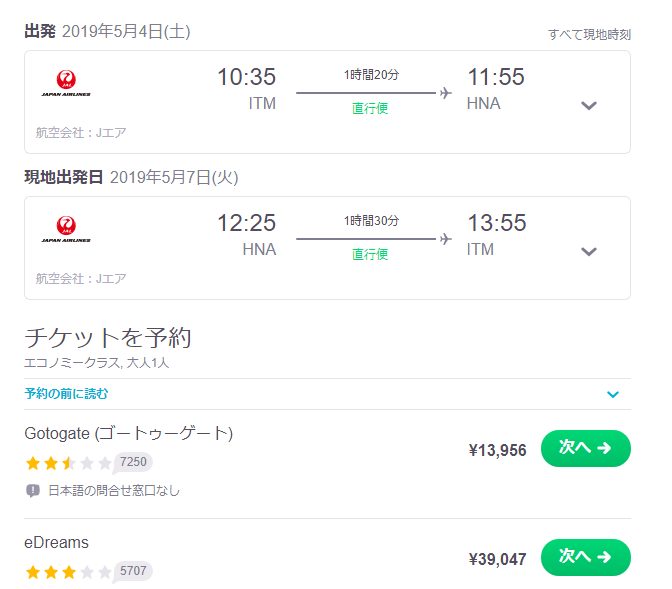
Task: Click the Japan Airlines logo on outbound flight
Action: (x=66, y=84)
